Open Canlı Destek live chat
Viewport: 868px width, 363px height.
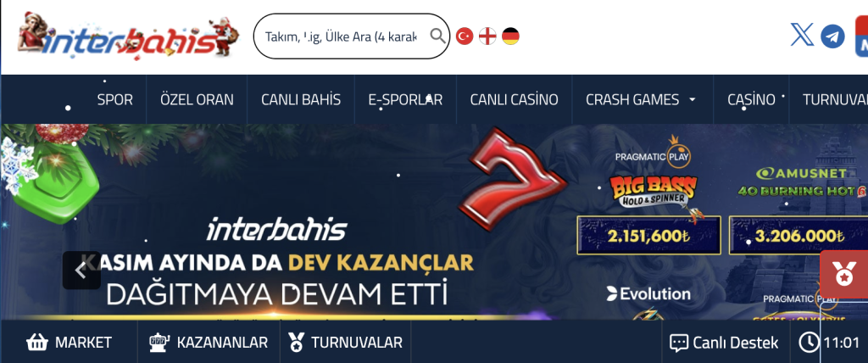tap(724, 343)
